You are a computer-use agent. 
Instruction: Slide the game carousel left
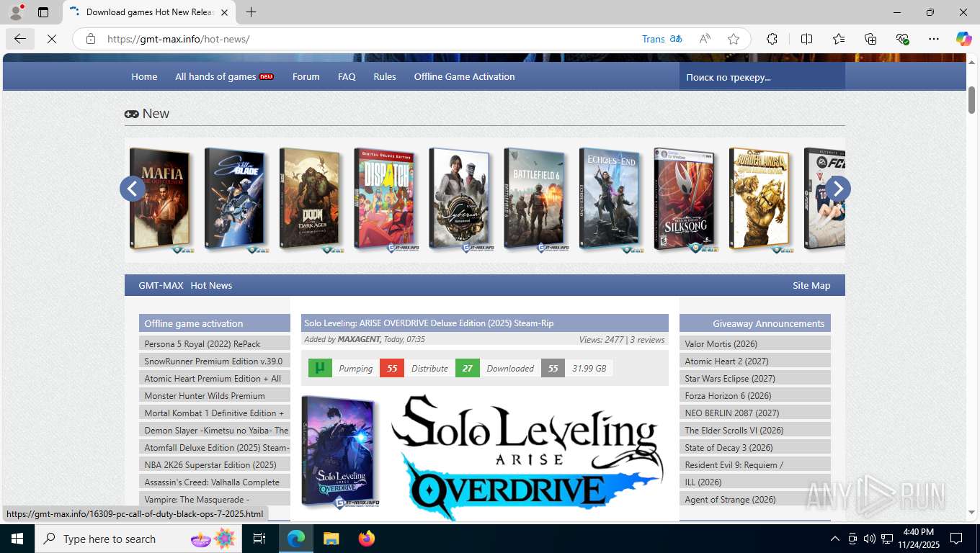133,189
